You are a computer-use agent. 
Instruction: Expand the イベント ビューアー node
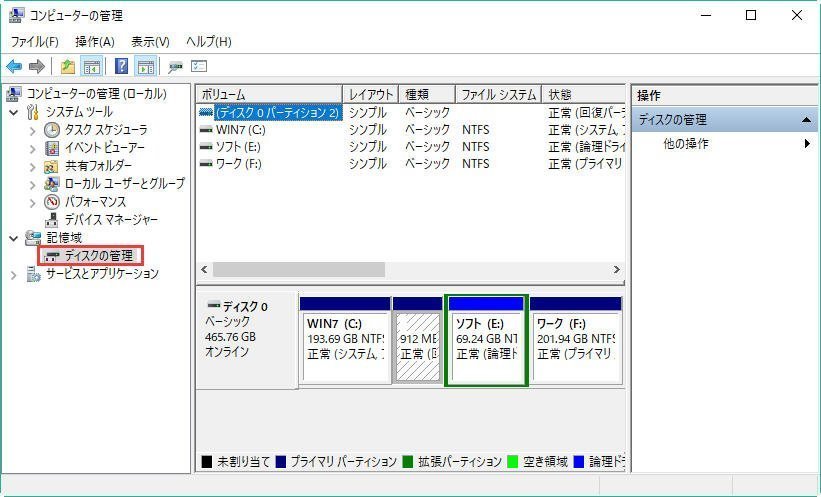[32, 149]
